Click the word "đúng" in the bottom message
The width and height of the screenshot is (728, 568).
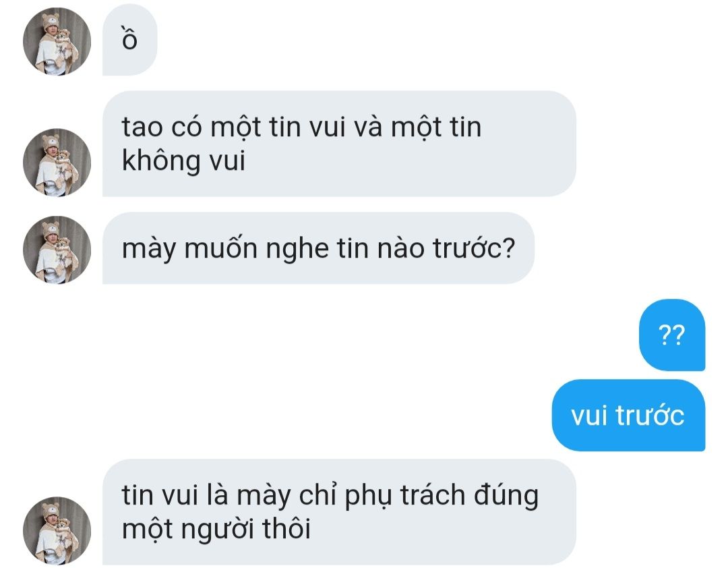coord(506,496)
